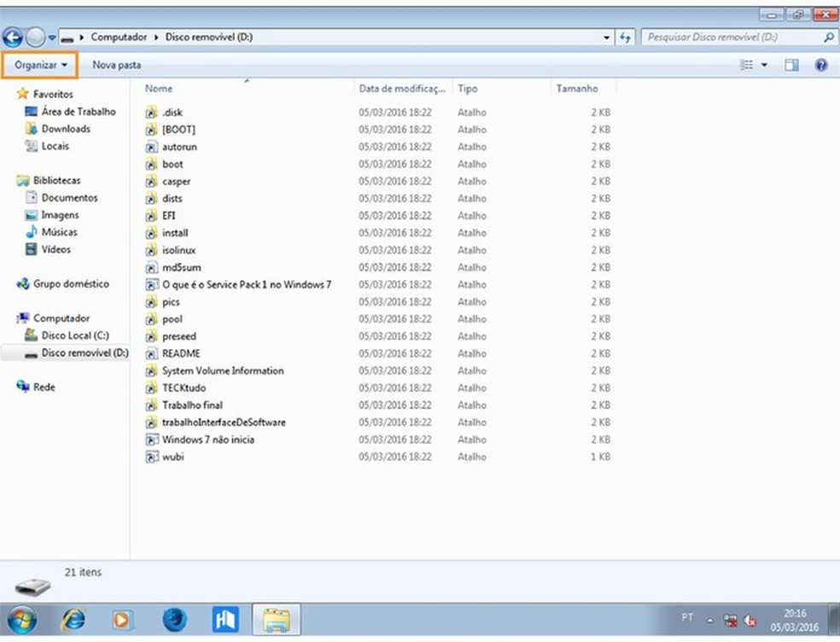Open the Windows Start menu

[x=22, y=621]
